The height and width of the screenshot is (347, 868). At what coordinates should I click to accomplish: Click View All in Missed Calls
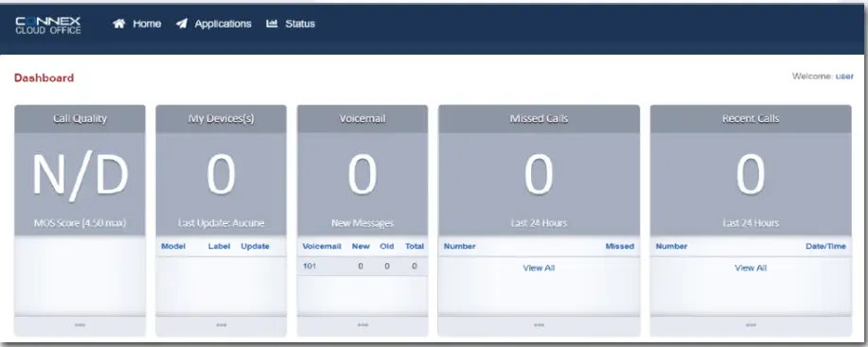[539, 268]
